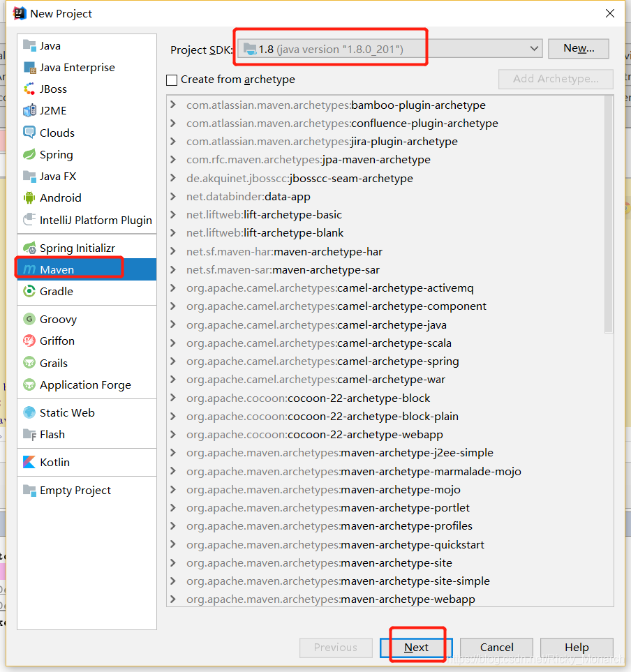Click the J2ME icon
The width and height of the screenshot is (631, 672).
point(29,110)
